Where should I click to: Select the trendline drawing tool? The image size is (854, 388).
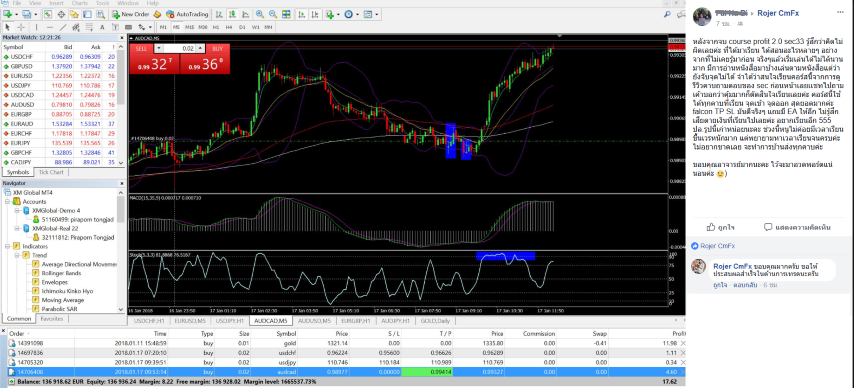(63, 27)
